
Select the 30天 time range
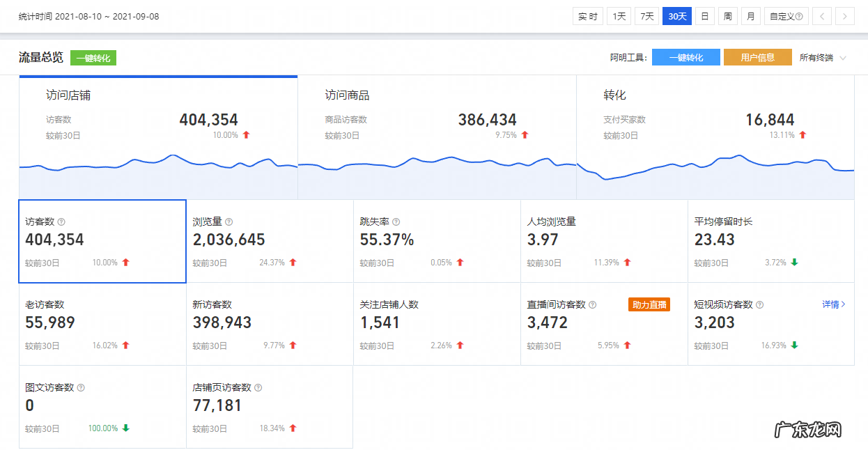pyautogui.click(x=676, y=16)
